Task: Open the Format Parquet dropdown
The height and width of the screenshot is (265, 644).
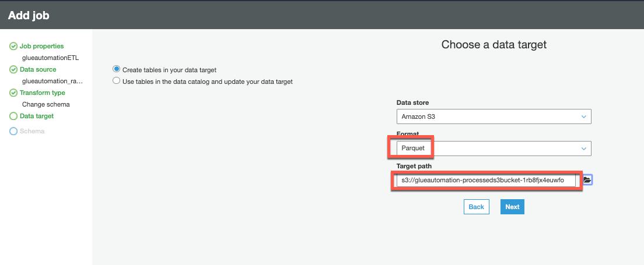Action: [494, 149]
